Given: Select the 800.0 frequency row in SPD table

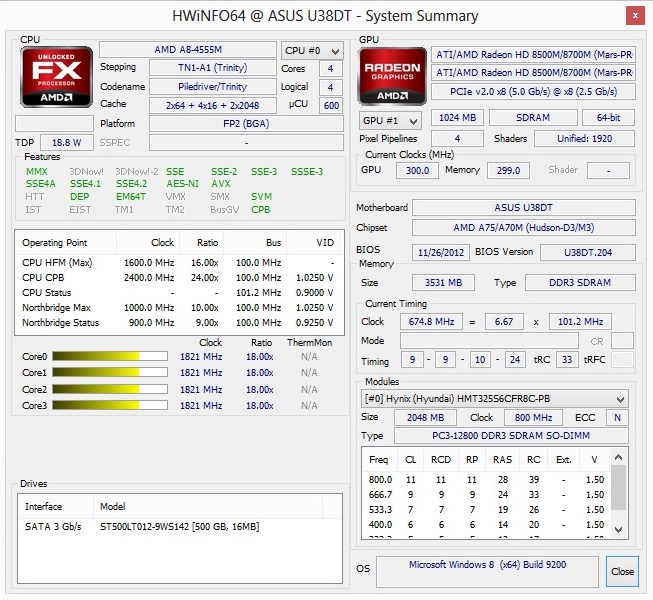Looking at the screenshot, I should (x=486, y=480).
